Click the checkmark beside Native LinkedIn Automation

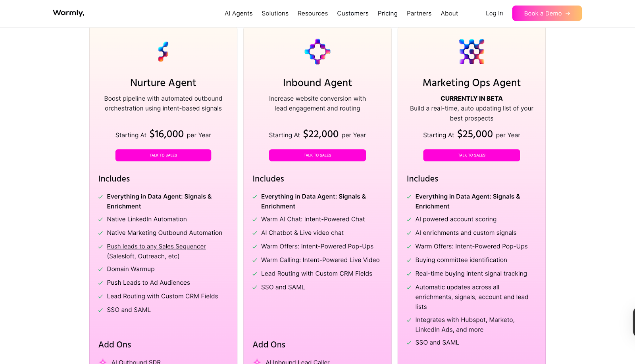[x=100, y=220]
